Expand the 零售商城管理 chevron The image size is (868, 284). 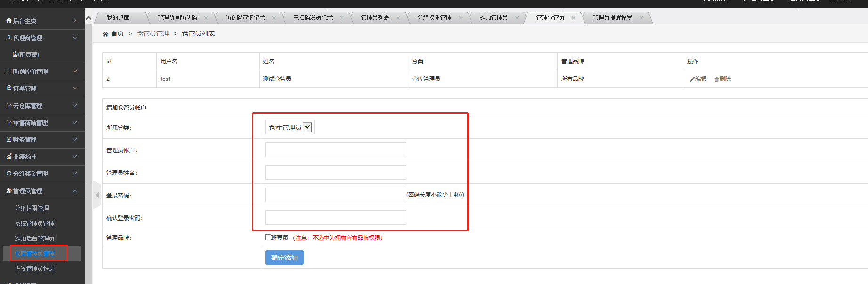(75, 123)
